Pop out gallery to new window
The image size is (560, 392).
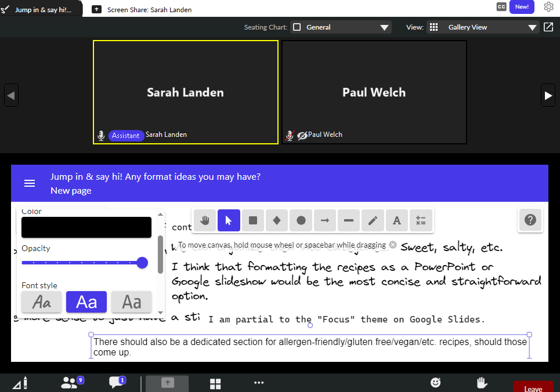pyautogui.click(x=548, y=27)
